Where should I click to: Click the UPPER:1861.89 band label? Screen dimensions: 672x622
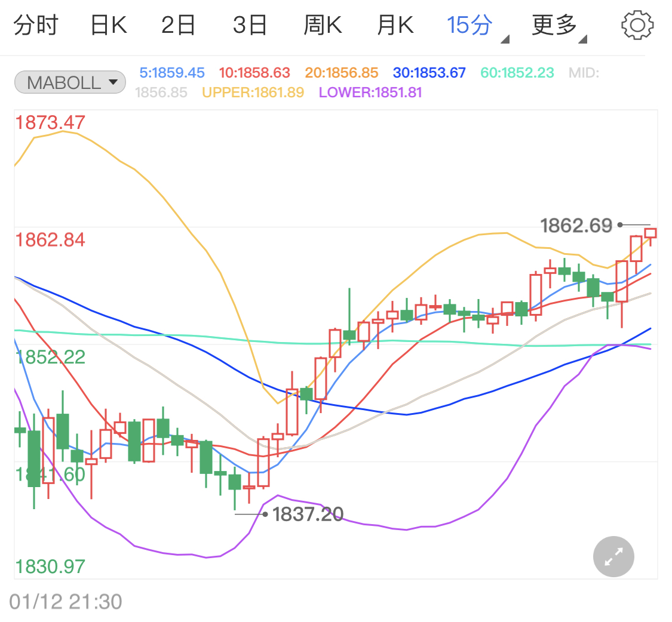[253, 94]
